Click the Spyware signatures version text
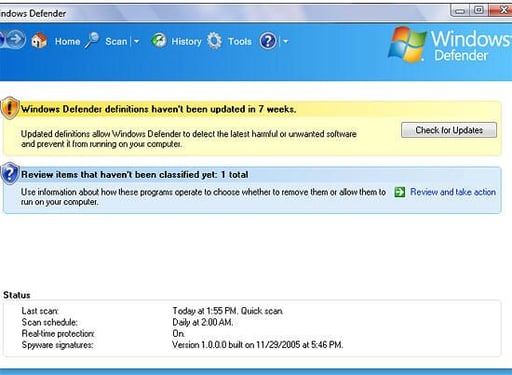Image resolution: width=512 pixels, height=375 pixels. 257,345
